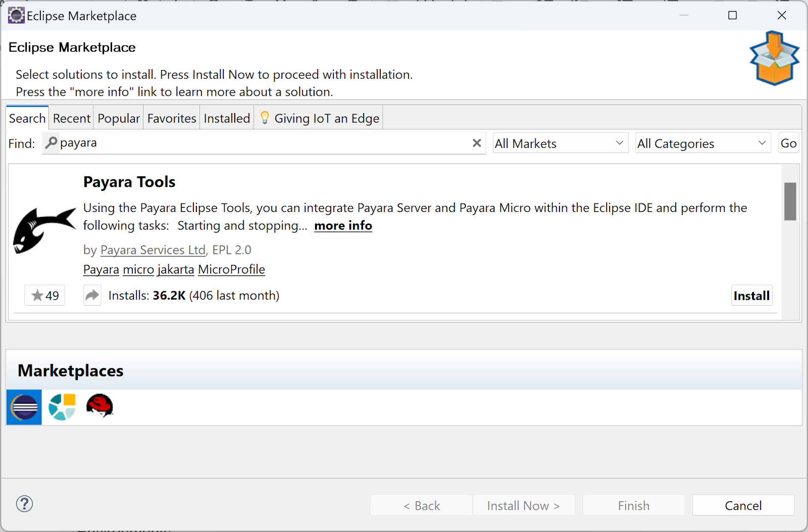This screenshot has height=532, width=808.
Task: Open help with the question mark icon
Action: click(24, 504)
